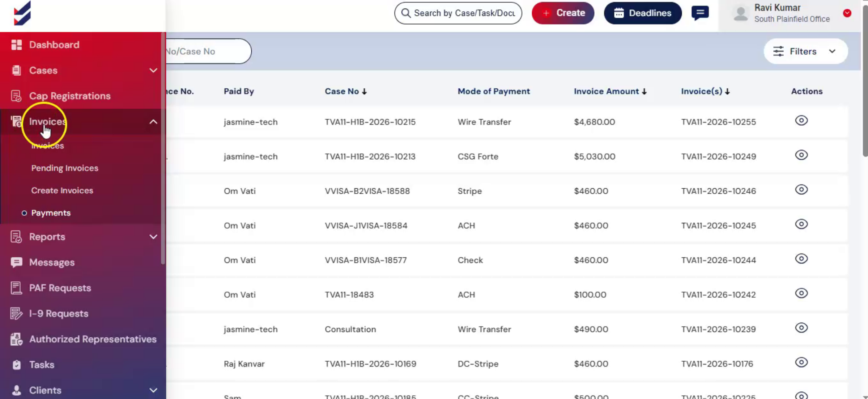This screenshot has height=399, width=868.
Task: View payment for invoice TVA11-2026-10244
Action: click(x=801, y=259)
